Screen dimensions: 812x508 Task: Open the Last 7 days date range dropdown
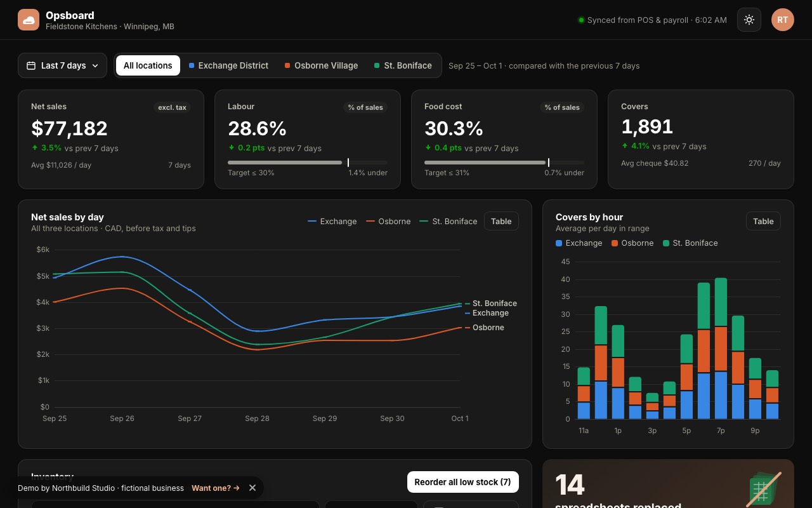[63, 65]
